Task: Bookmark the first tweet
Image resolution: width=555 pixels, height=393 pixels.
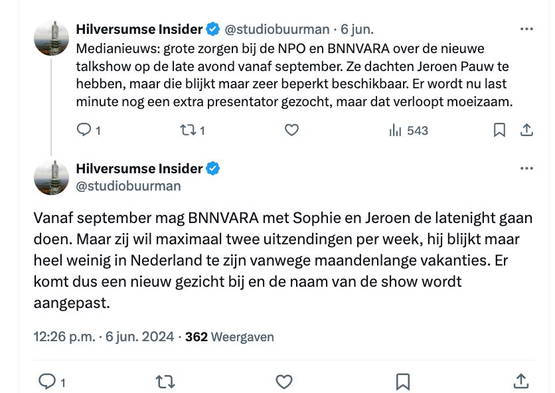Action: 499,130
